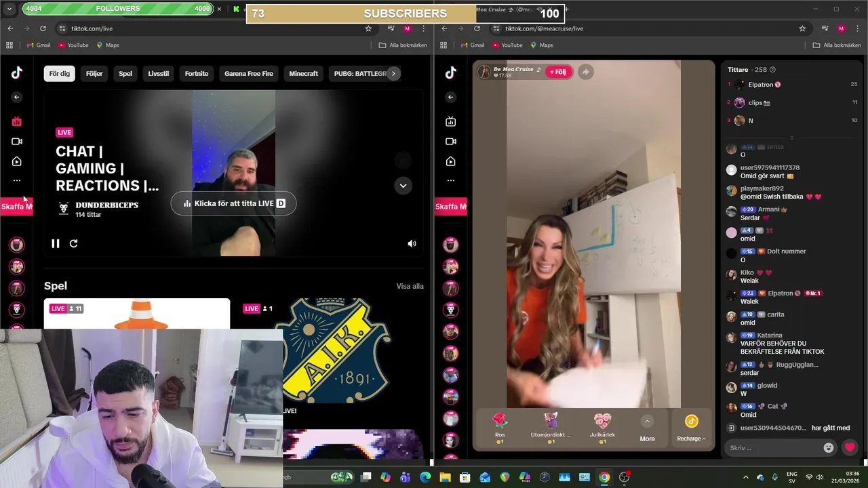This screenshot has height=488, width=868.
Task: Open Alla bokmärken folder in right browser
Action: click(x=837, y=45)
